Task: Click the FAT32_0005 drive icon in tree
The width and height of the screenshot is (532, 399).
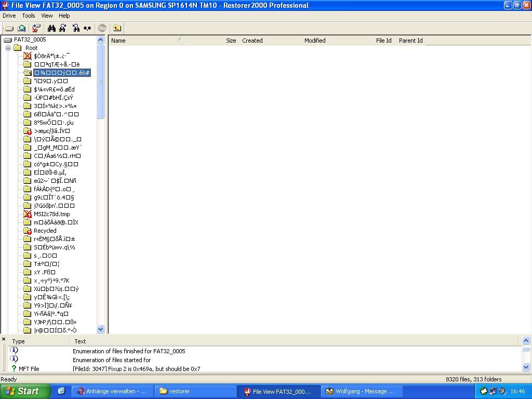Action: click(7, 39)
